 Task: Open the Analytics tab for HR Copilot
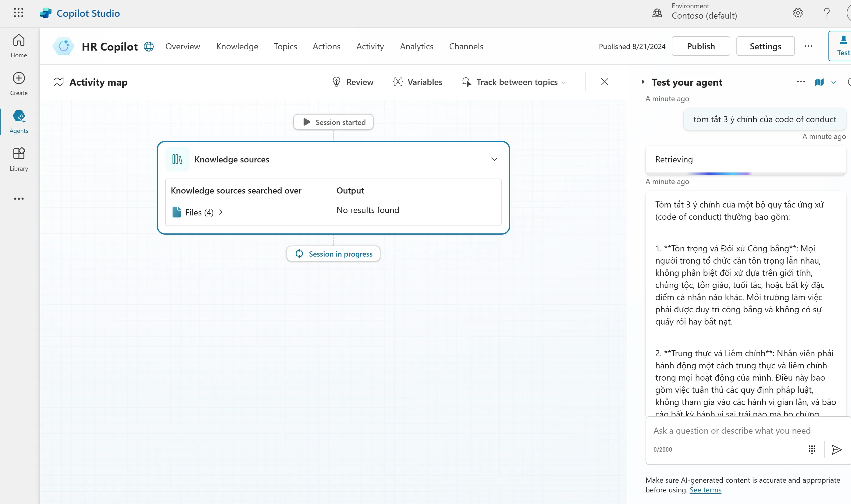coord(416,46)
